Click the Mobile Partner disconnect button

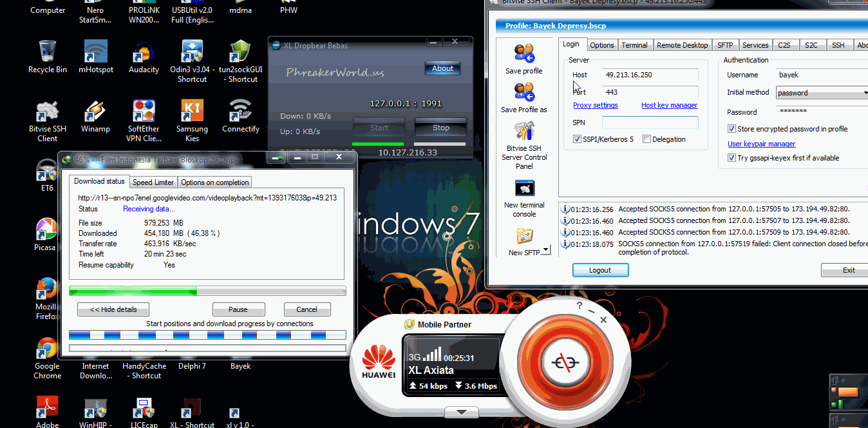[x=565, y=362]
